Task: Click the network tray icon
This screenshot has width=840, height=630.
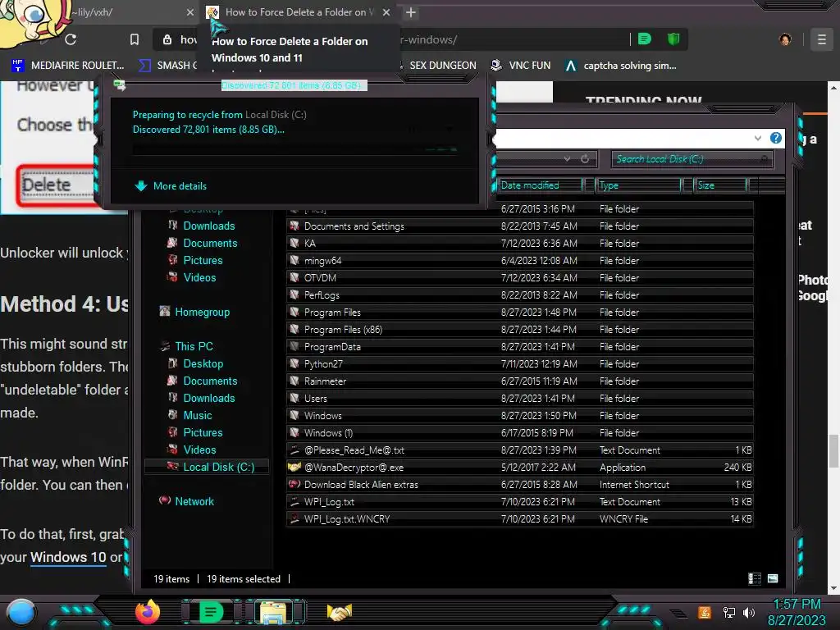Action: [728, 612]
